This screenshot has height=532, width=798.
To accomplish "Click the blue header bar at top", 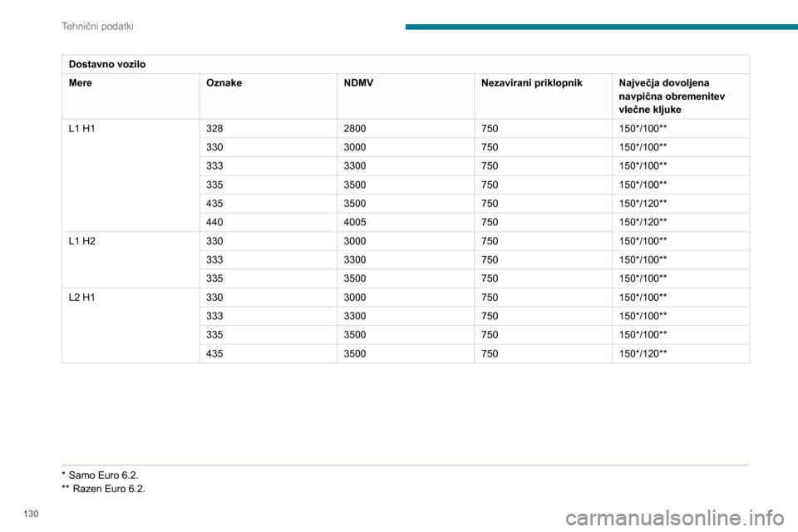I will tap(601, 27).
